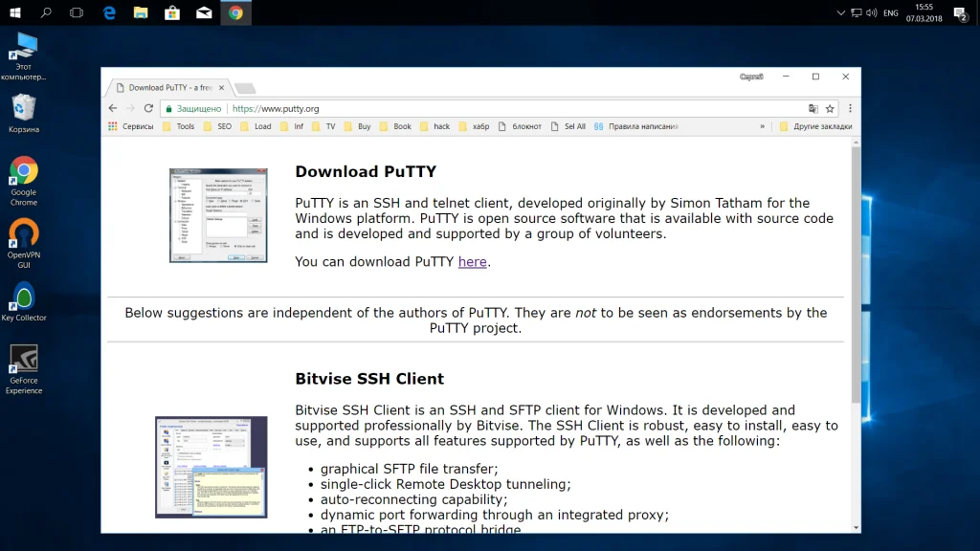Go back using the browser back arrow
Image resolution: width=980 pixels, height=551 pixels.
coord(113,109)
